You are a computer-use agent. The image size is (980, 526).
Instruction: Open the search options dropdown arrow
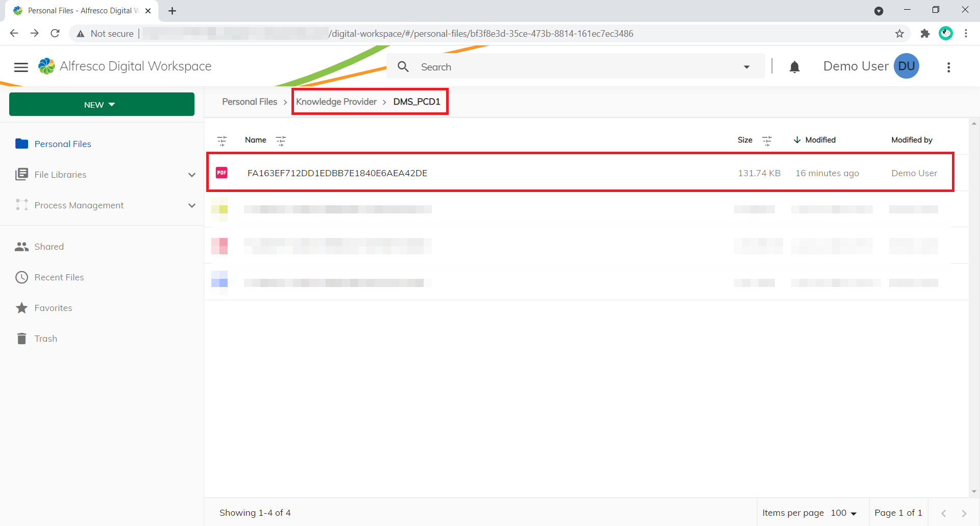click(x=746, y=67)
